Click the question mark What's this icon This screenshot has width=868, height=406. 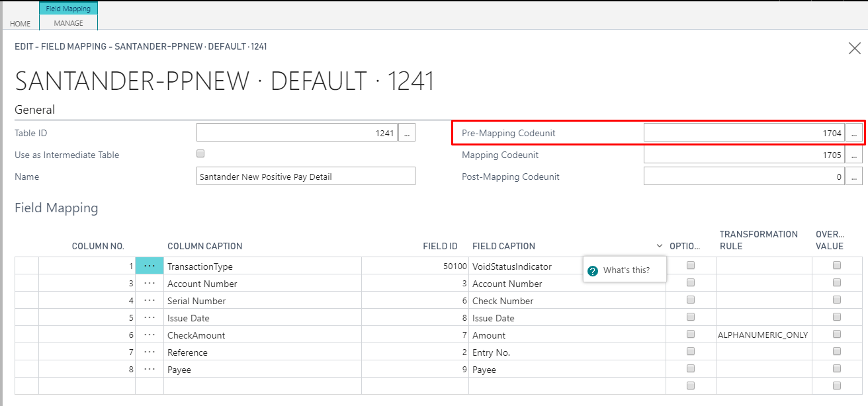[x=593, y=270]
